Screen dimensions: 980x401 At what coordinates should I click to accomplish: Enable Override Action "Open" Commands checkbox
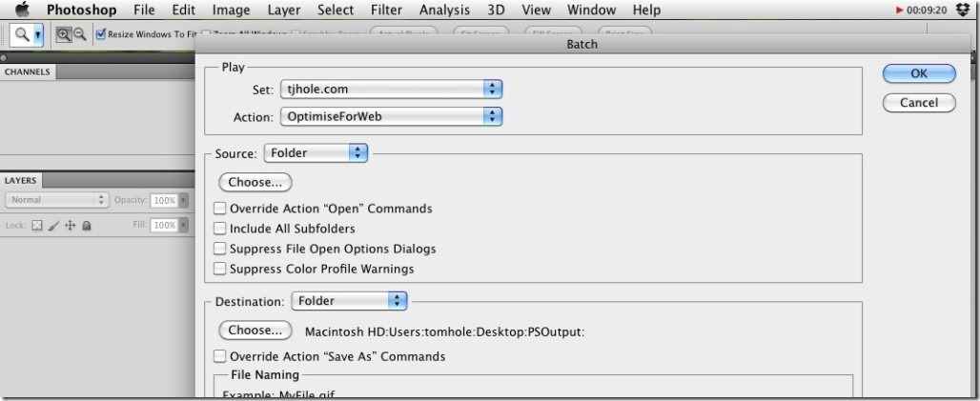(x=220, y=209)
